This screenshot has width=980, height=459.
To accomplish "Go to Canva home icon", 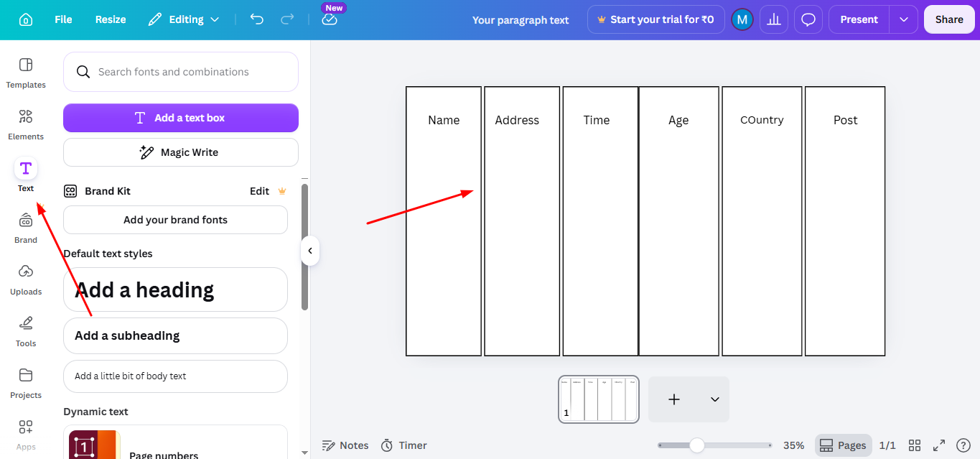I will (26, 19).
